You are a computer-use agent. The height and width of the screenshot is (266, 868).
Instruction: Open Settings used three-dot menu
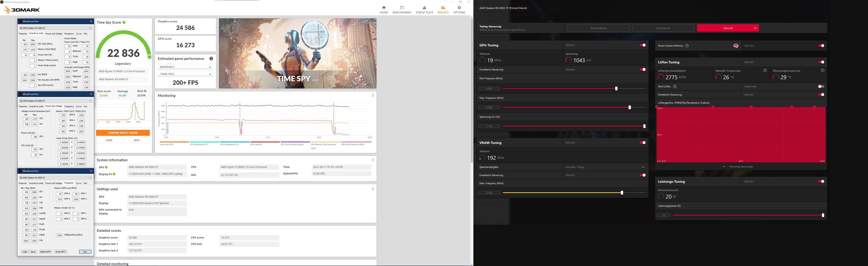(373, 189)
